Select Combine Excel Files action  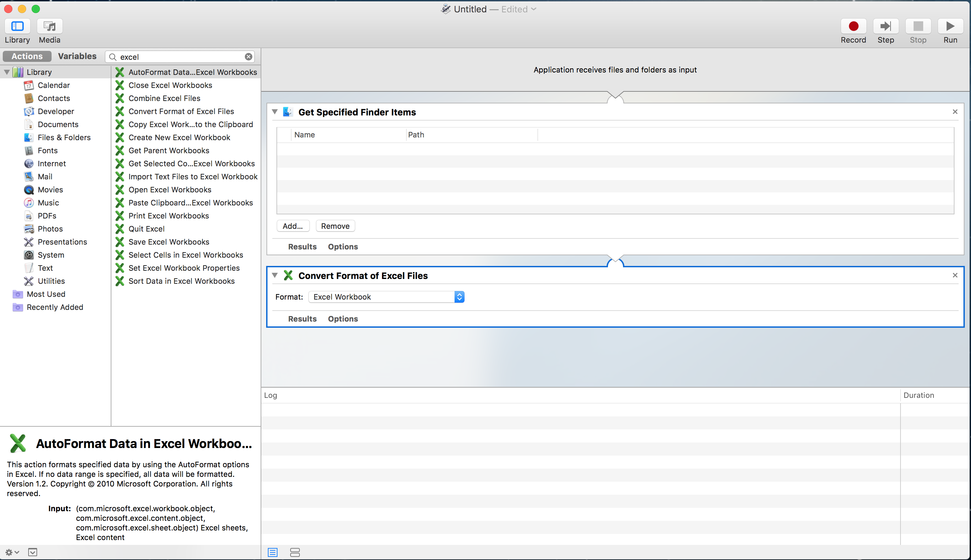point(186,98)
